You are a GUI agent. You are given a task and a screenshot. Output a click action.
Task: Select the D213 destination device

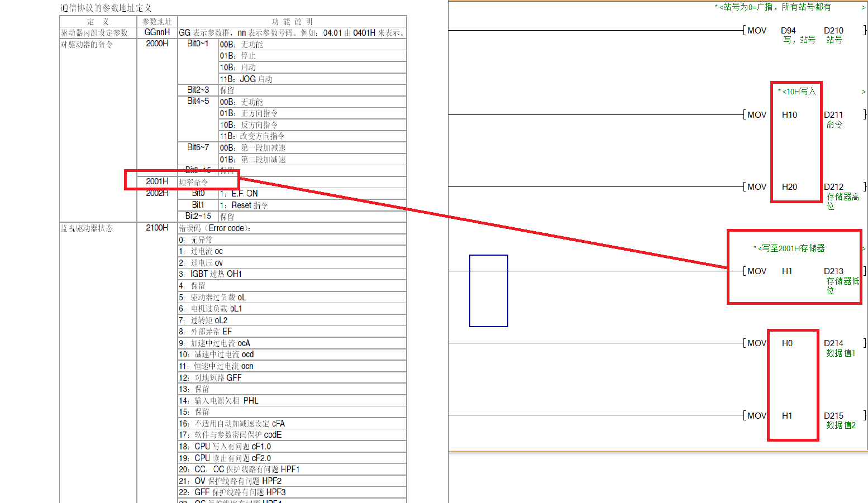click(x=833, y=271)
